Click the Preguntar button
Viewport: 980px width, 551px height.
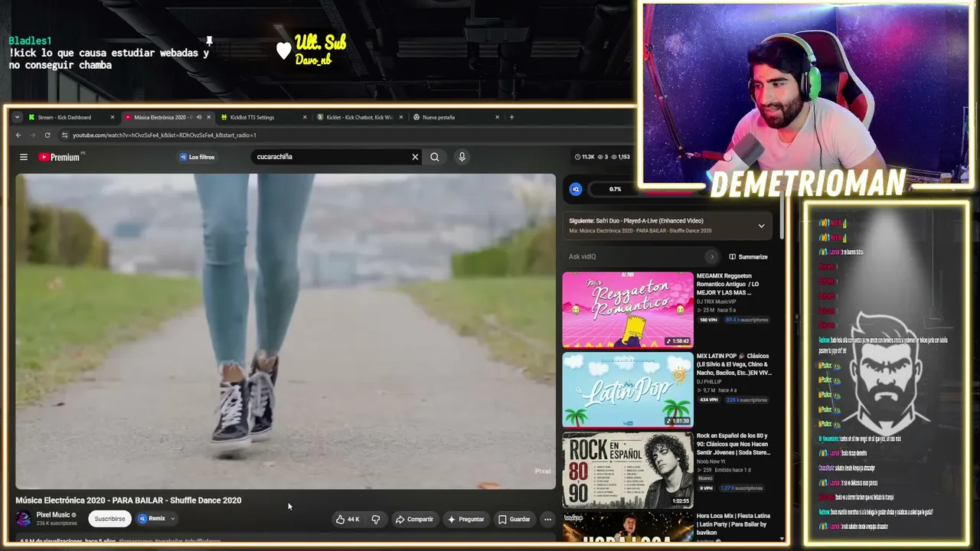(465, 519)
